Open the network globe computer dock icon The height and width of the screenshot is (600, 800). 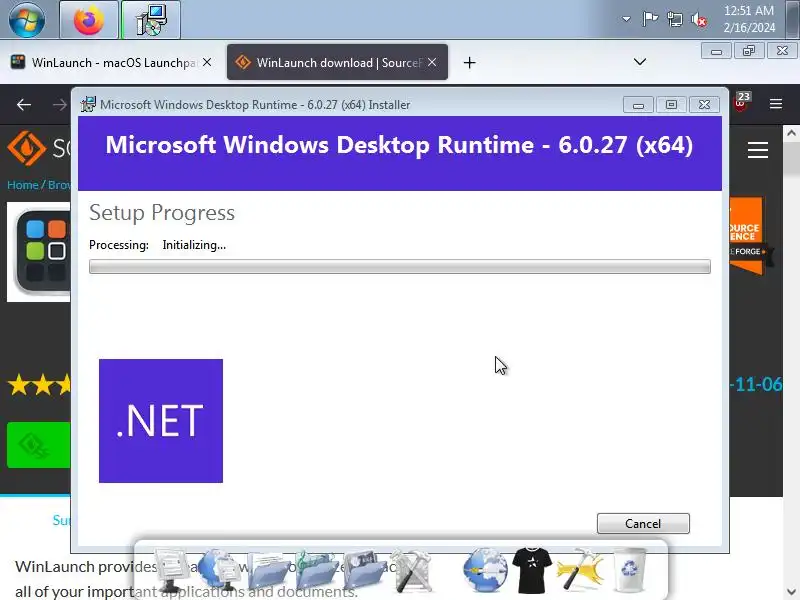(x=219, y=571)
